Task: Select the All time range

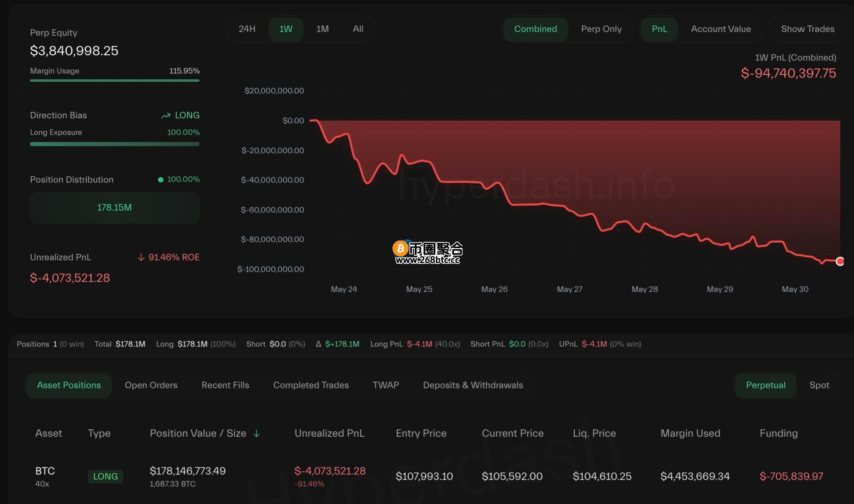Action: click(x=358, y=29)
